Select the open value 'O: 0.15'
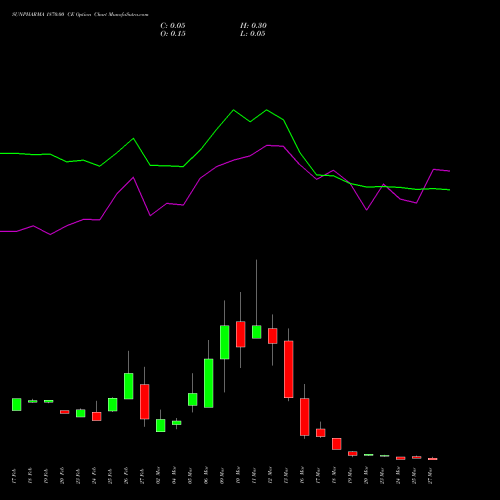This screenshot has height=500, width=500. [x=173, y=34]
